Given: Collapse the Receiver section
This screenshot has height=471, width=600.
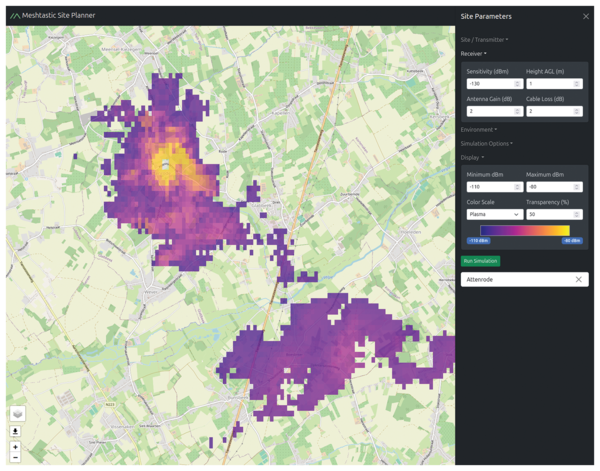Looking at the screenshot, I should (473, 53).
